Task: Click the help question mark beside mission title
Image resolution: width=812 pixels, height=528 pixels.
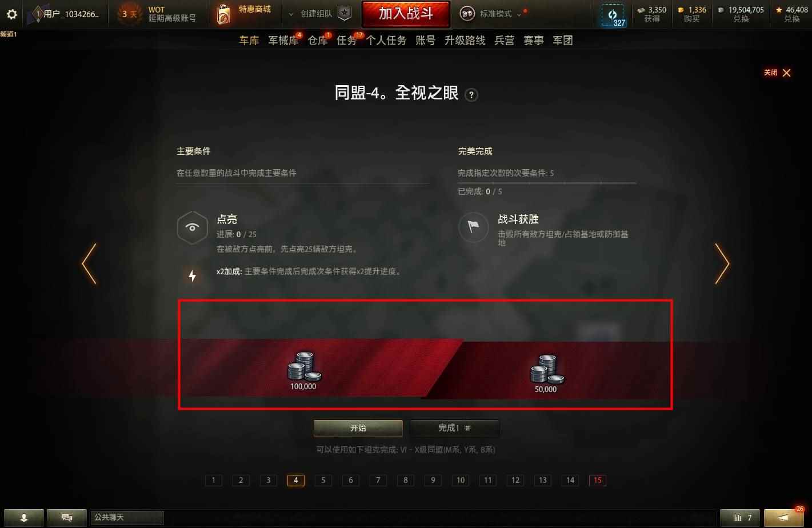Action: pos(471,95)
